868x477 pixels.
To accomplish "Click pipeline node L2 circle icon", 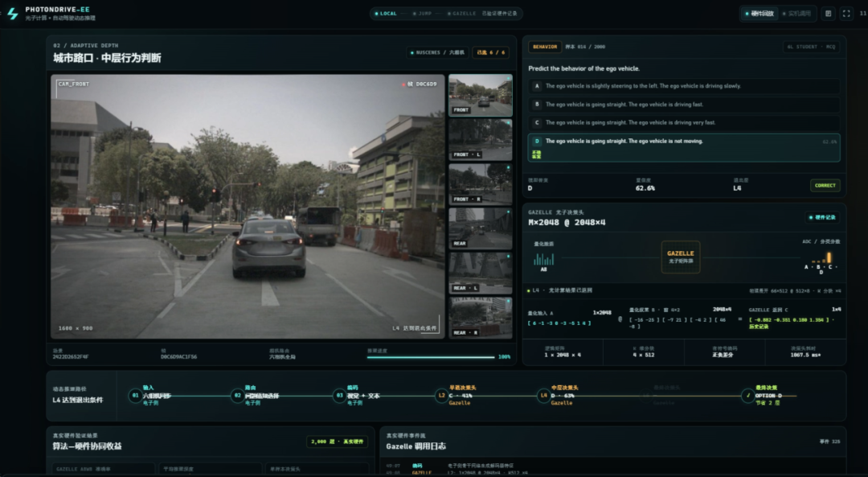I will point(441,395).
